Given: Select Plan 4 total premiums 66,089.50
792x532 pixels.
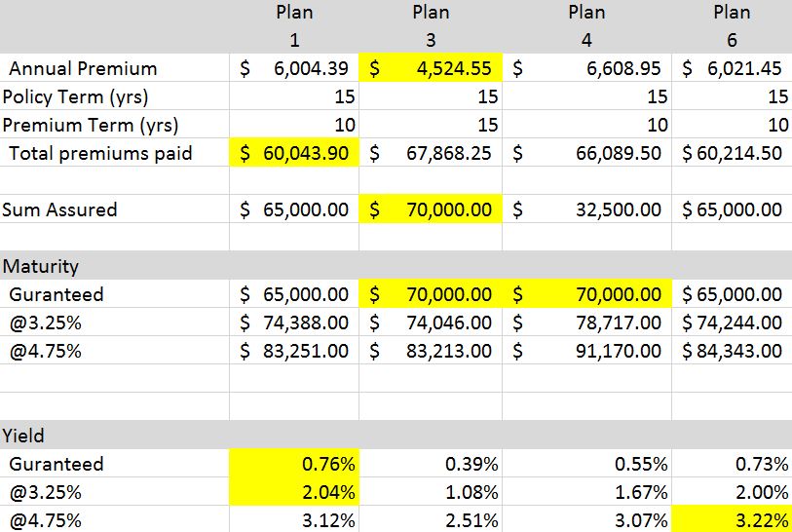Looking at the screenshot, I should pos(588,153).
